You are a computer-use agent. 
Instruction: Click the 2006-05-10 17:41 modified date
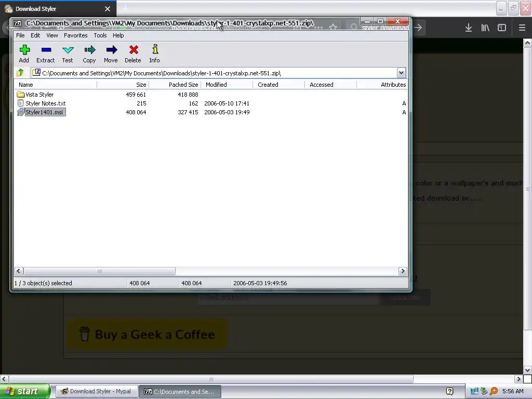227,103
